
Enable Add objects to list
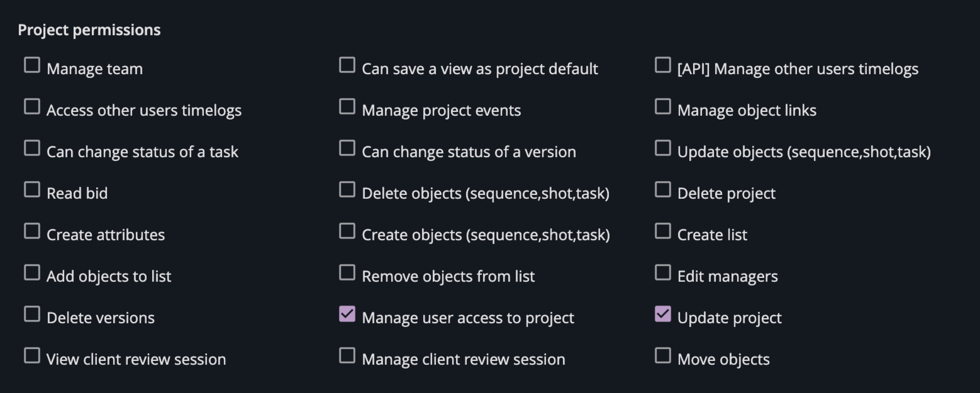[32, 272]
